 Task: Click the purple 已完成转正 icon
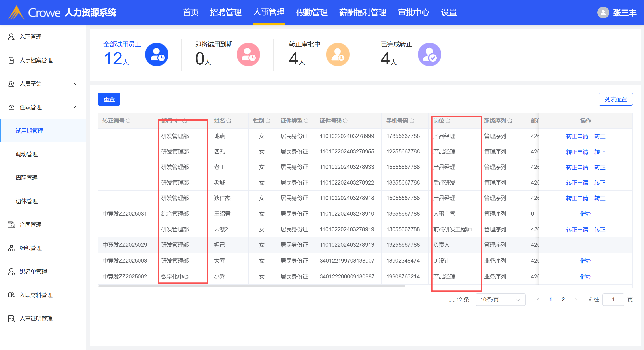click(429, 55)
